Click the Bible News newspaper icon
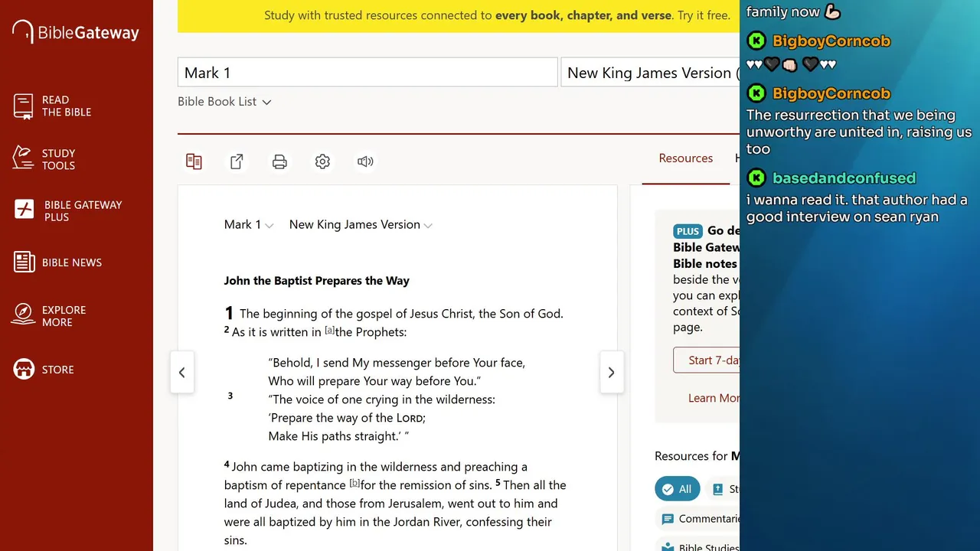This screenshot has width=980, height=551. click(x=24, y=262)
